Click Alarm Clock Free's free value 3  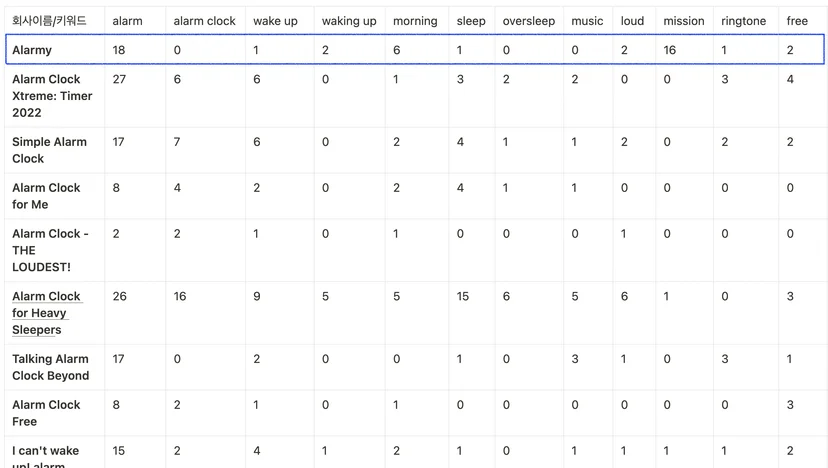pyautogui.click(x=790, y=405)
